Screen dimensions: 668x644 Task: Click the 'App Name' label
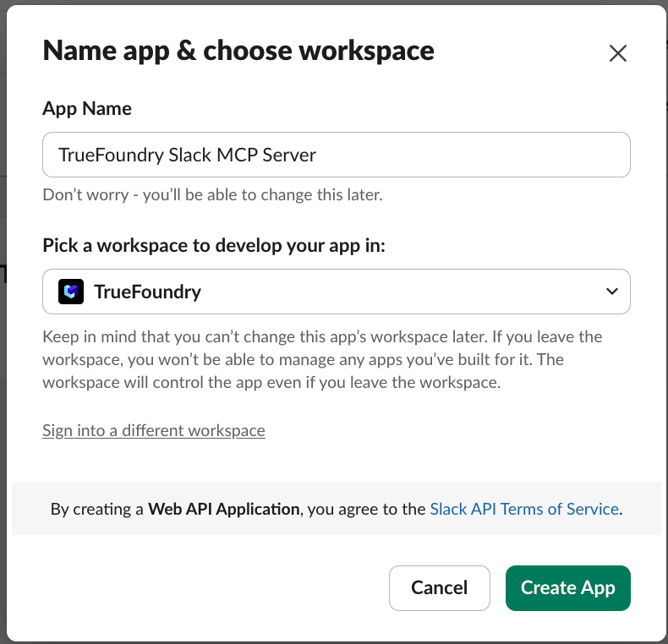click(x=87, y=109)
